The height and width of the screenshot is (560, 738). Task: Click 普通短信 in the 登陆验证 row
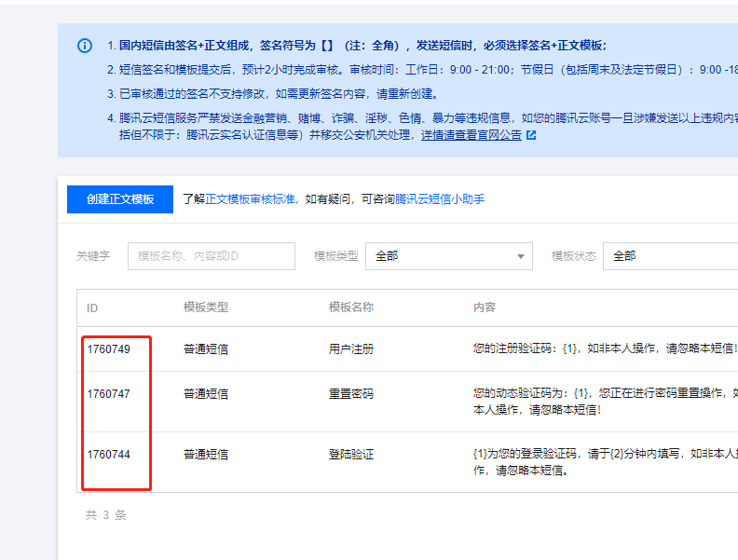[206, 455]
